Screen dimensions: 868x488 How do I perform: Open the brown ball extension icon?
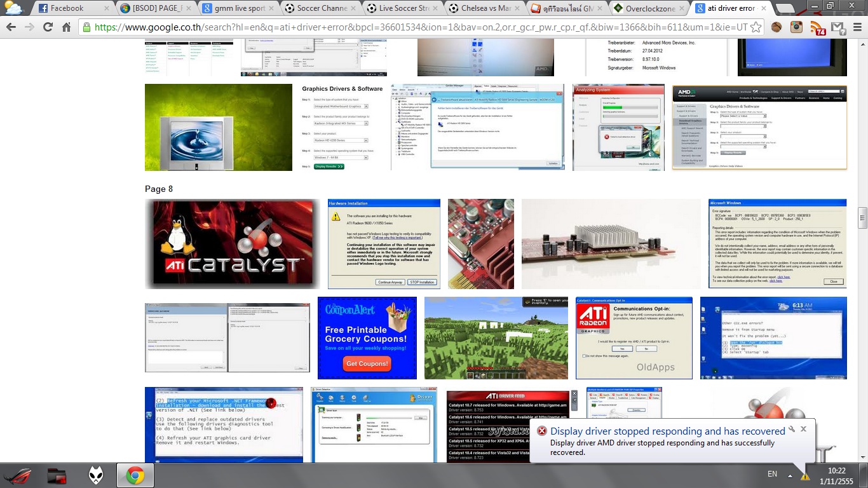click(x=776, y=27)
